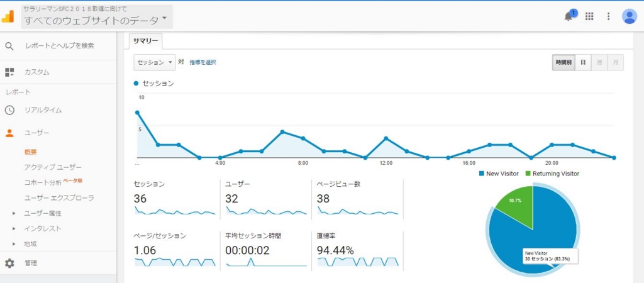Open the リアルタイム clock icon
Image resolution: width=644 pixels, height=283 pixels.
point(9,110)
